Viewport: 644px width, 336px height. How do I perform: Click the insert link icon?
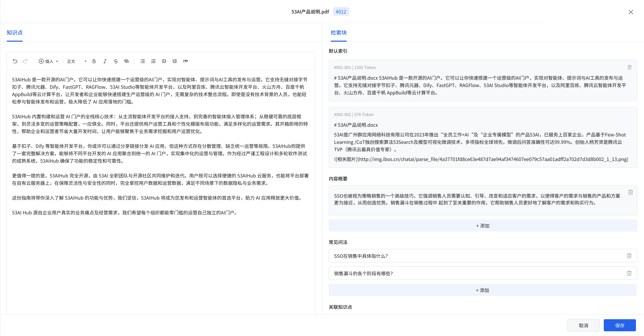[x=126, y=61]
